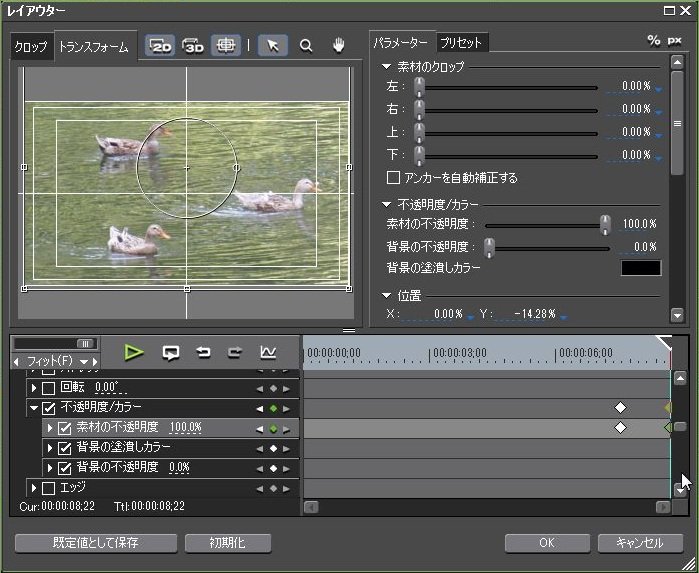Toggle loop playback icon
The width and height of the screenshot is (699, 573).
171,352
